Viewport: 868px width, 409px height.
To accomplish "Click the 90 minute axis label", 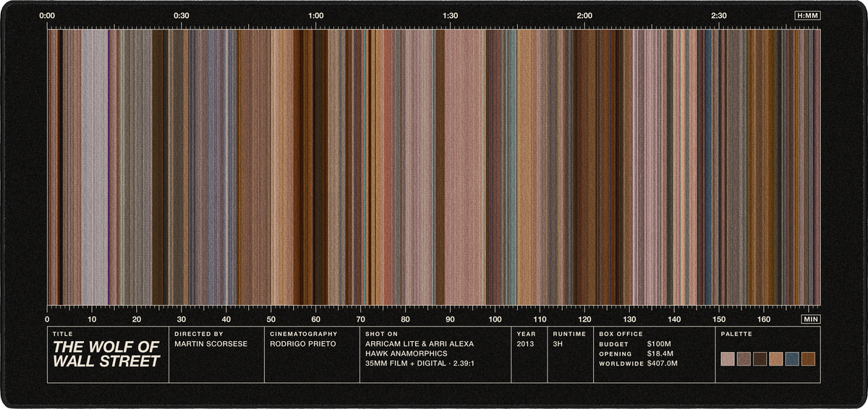I will pos(450,319).
